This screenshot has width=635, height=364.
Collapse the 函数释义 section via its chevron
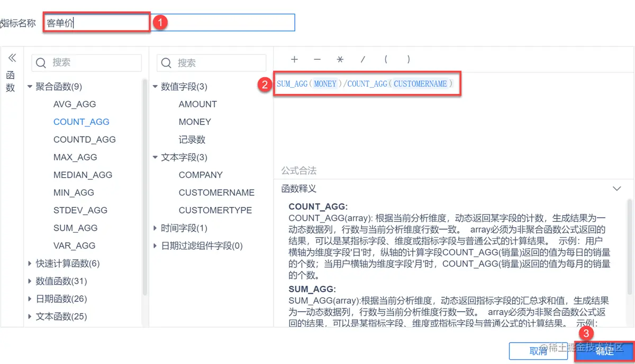point(617,188)
